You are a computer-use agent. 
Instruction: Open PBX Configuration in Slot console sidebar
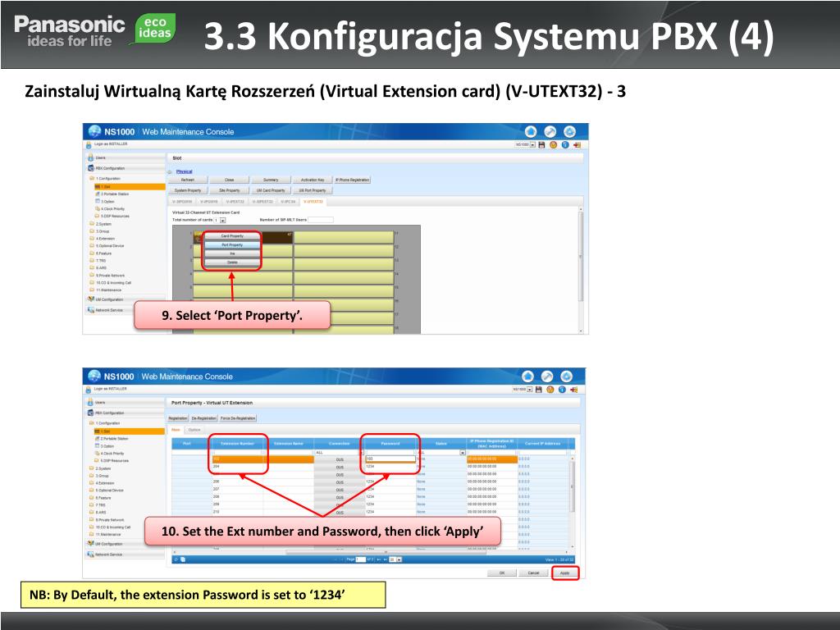tap(126, 168)
